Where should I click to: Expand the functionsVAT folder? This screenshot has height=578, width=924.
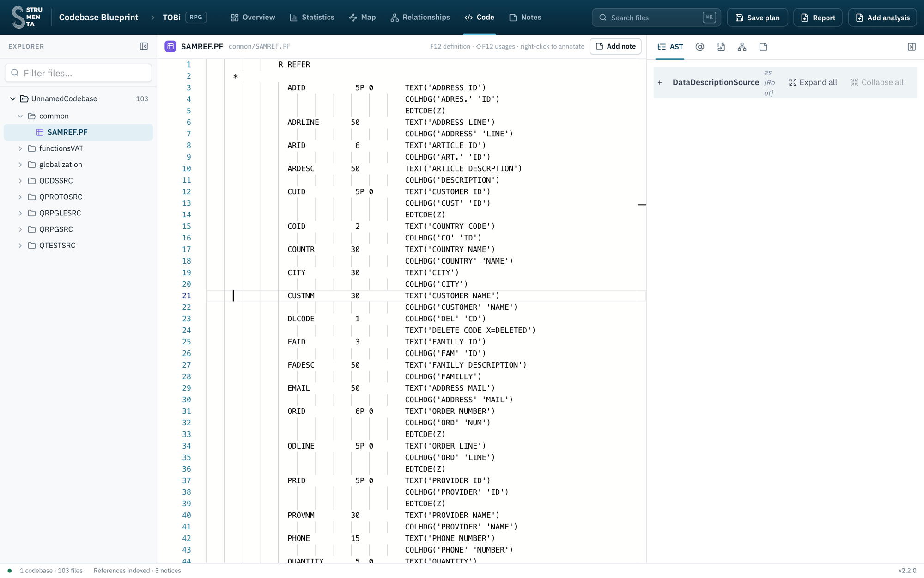pos(20,148)
